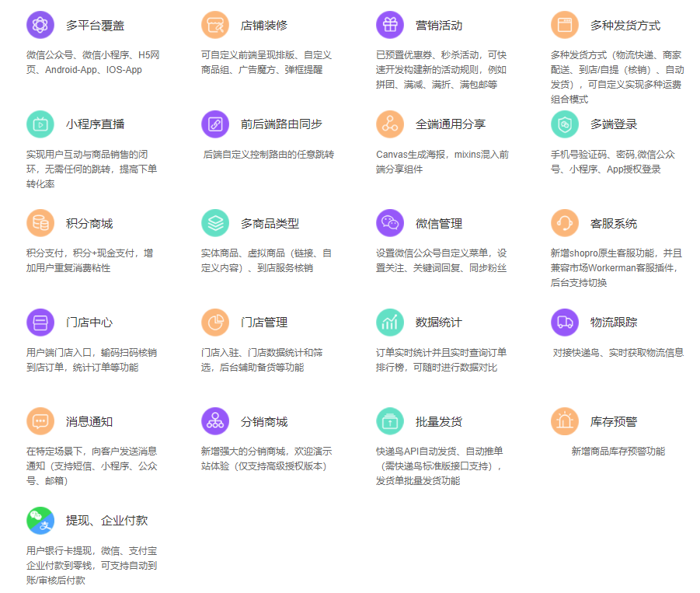The image size is (700, 593).
Task: Click the 店铺装修 orange storefront icon
Action: click(214, 25)
